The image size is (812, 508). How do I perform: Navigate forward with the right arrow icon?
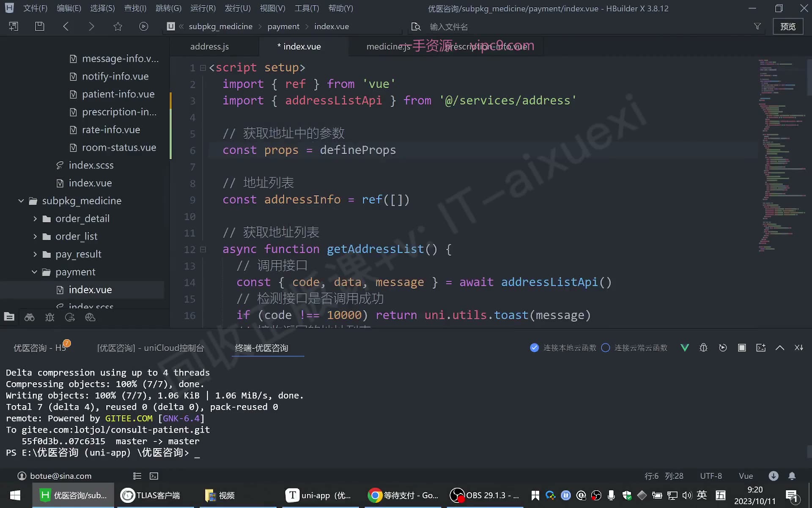(x=91, y=26)
